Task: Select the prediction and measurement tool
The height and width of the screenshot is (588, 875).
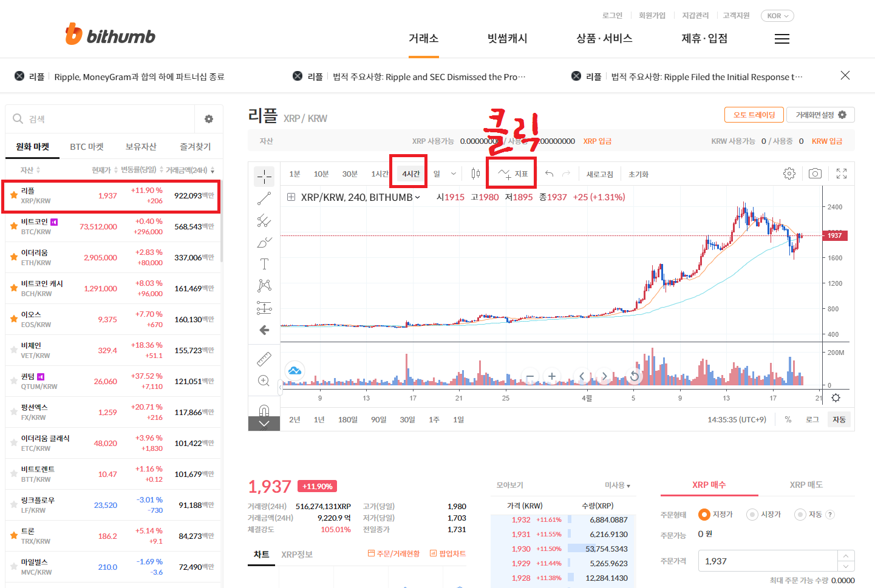Action: (264, 308)
